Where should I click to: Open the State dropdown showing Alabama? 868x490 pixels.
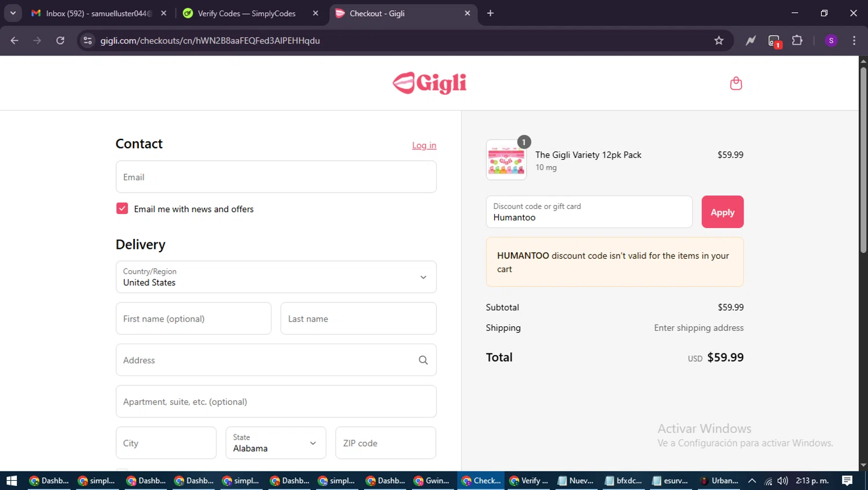275,443
